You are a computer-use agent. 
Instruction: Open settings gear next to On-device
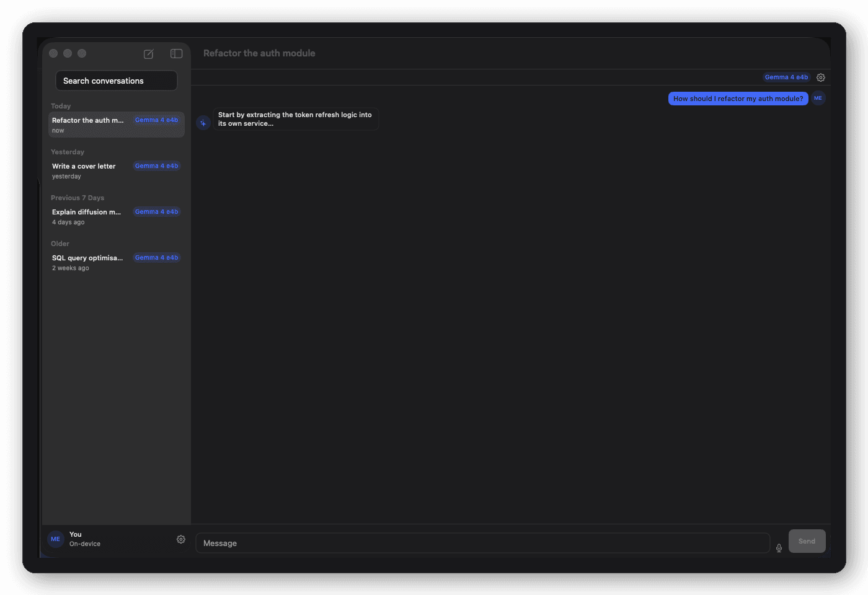181,539
